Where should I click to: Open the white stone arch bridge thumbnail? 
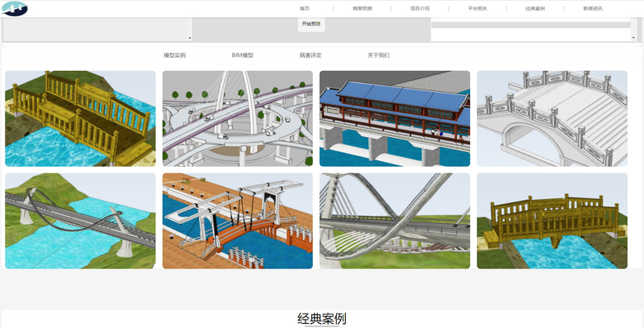[x=551, y=118]
